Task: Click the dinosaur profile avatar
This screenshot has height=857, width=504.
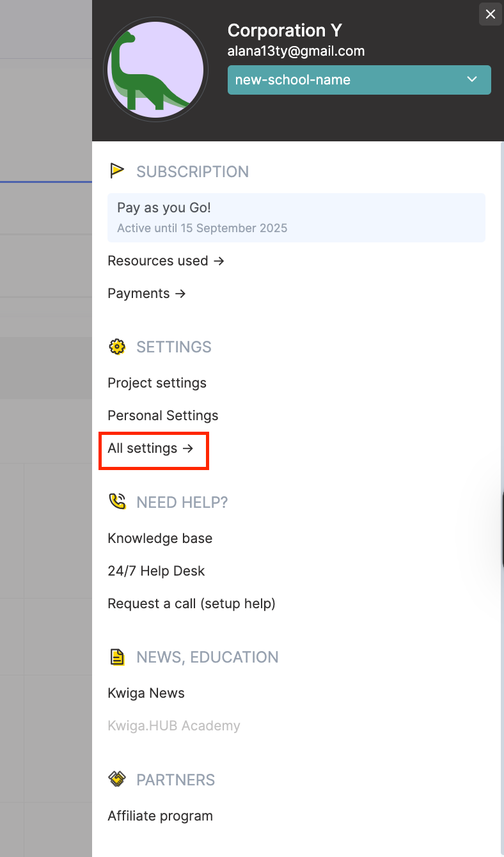Action: tap(156, 70)
